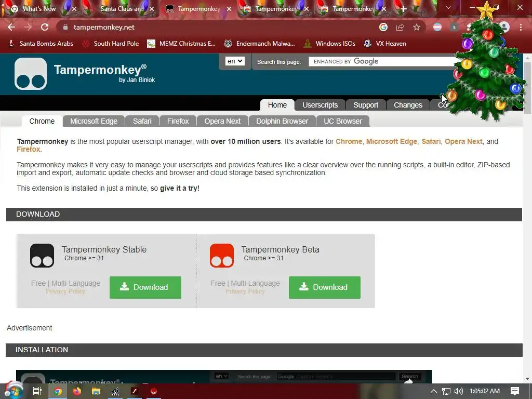Click the clapperboard taskbar icon
The image size is (532, 399).
[115, 391]
